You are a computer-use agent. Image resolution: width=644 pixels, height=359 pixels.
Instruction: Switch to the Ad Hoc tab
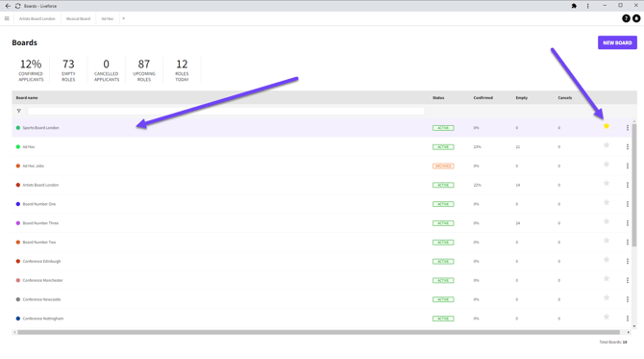pyautogui.click(x=108, y=18)
